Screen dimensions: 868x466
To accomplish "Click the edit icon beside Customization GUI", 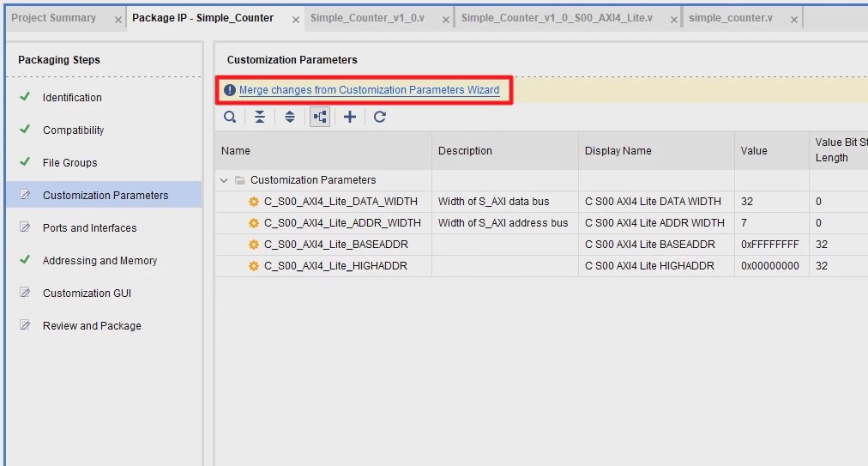I will point(25,292).
